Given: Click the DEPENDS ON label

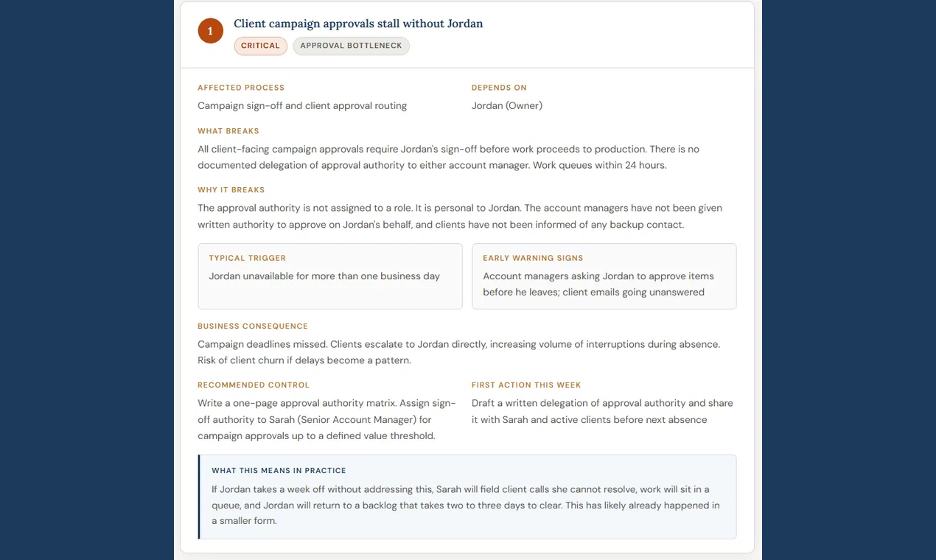Looking at the screenshot, I should [499, 88].
